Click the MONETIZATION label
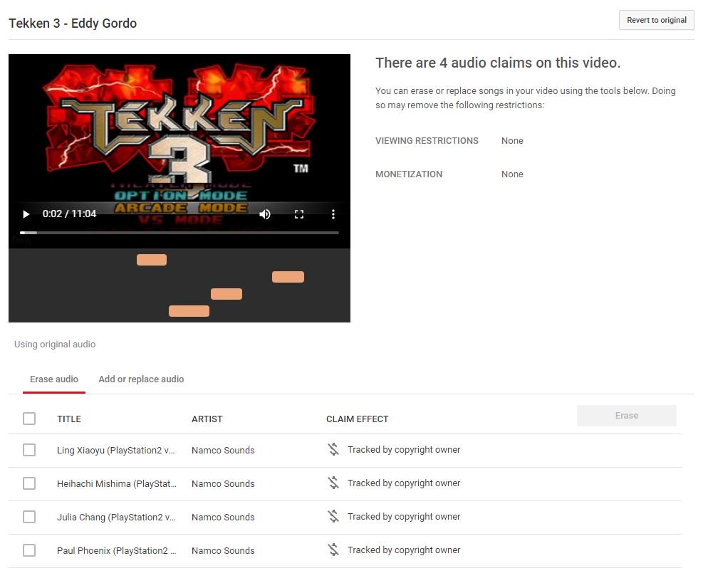 click(409, 174)
